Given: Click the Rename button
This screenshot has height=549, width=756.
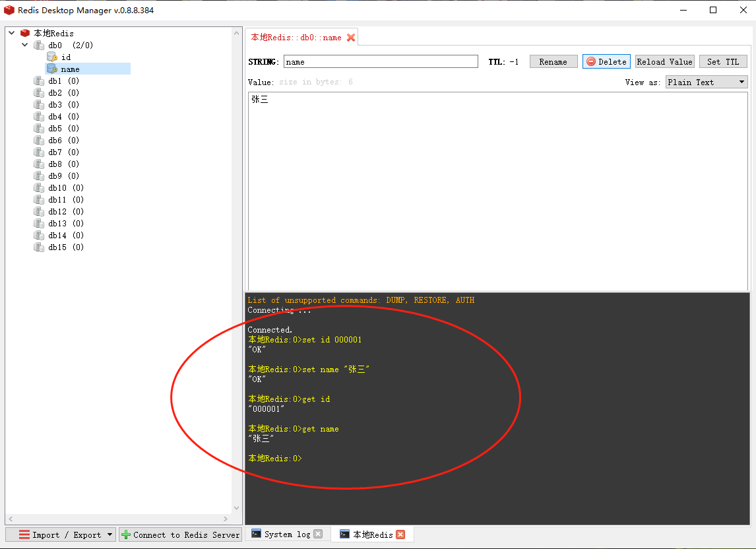Looking at the screenshot, I should pos(553,62).
